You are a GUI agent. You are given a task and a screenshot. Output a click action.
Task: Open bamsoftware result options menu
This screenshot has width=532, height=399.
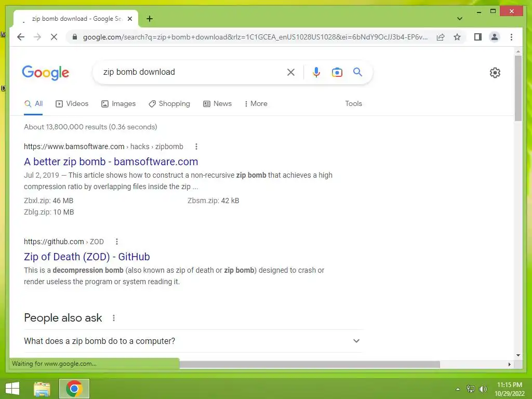196,147
